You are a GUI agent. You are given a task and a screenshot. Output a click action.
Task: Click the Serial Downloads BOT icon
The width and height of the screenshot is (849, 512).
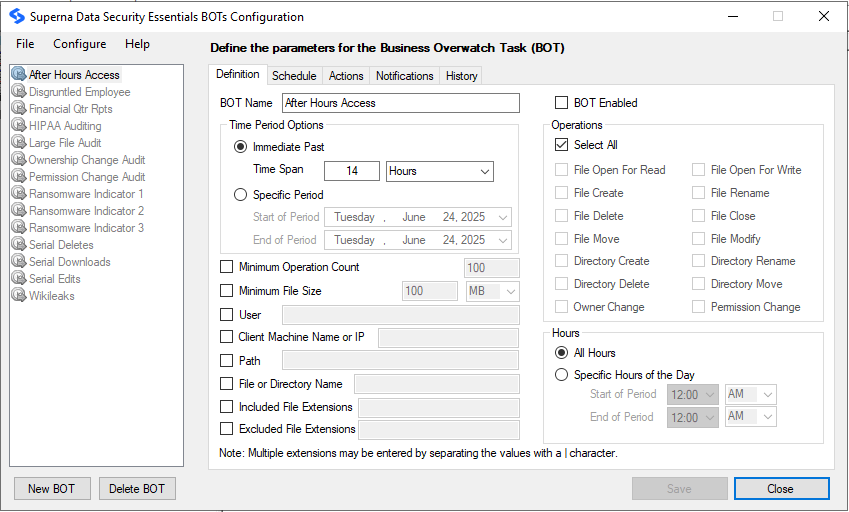19,261
